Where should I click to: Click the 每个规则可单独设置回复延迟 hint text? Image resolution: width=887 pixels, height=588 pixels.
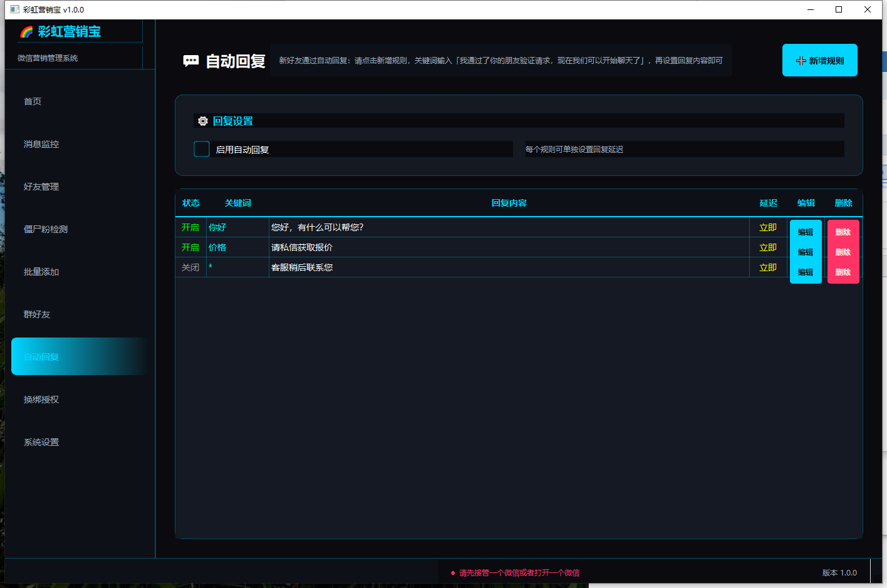(x=574, y=149)
